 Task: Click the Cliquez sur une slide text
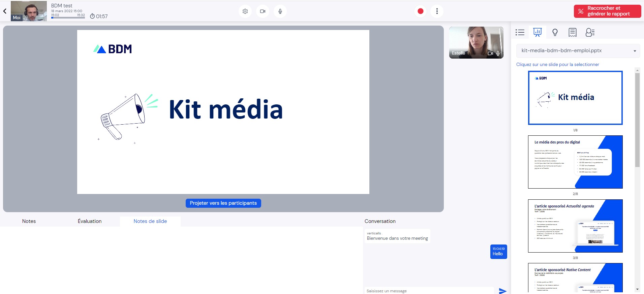point(558,64)
